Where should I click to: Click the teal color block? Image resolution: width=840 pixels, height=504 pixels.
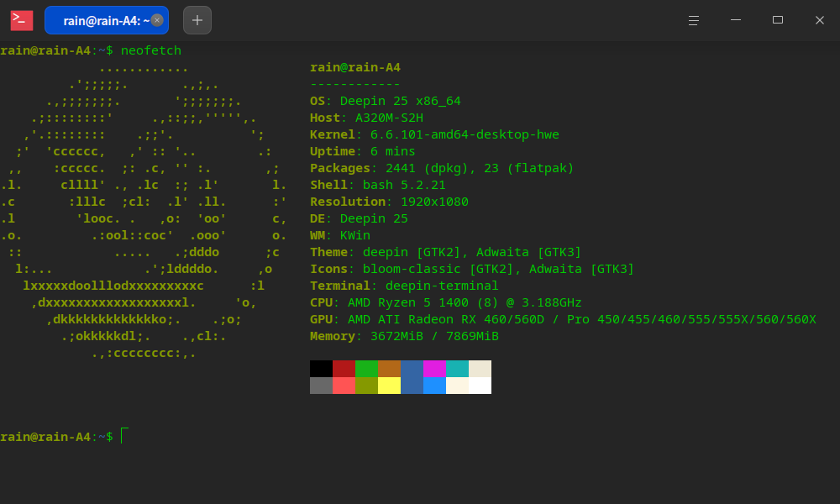tap(458, 369)
